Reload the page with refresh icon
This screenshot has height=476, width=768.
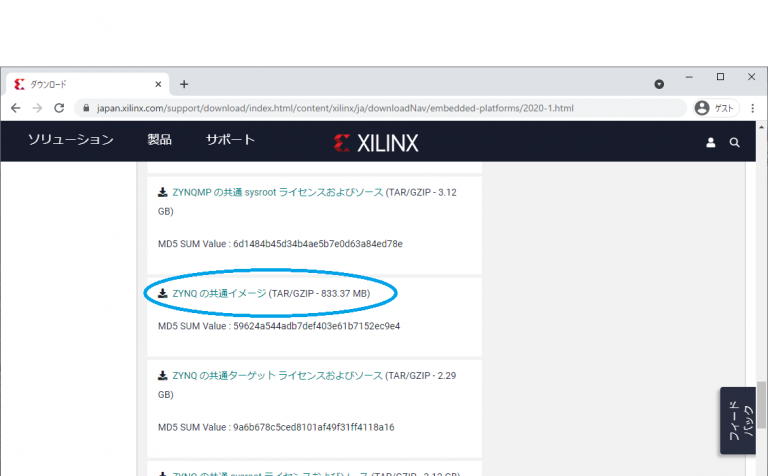[59, 108]
